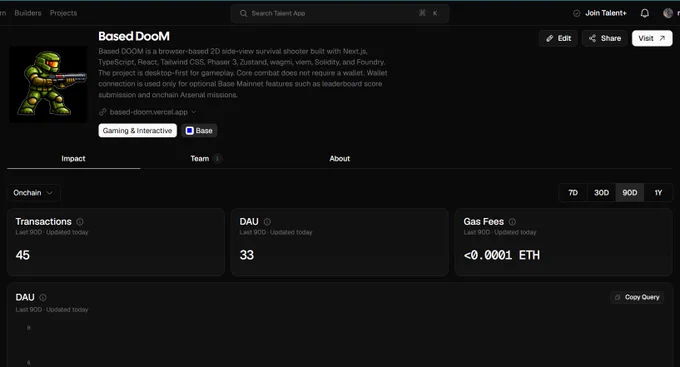Switch to the About tab
The height and width of the screenshot is (367, 680).
coord(340,159)
